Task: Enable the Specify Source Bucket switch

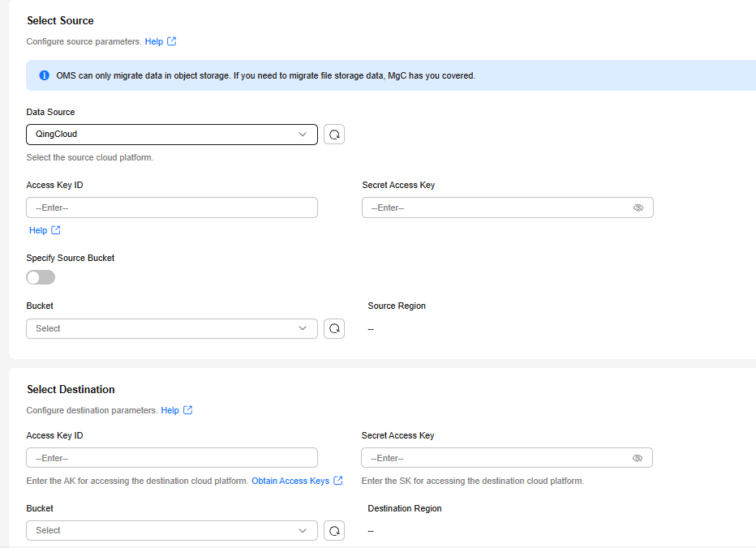Action: 41,277
